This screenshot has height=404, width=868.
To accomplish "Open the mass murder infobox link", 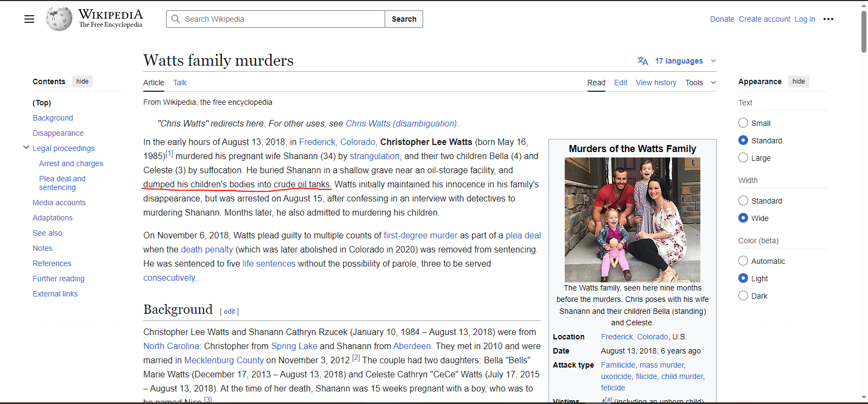I will 662,365.
